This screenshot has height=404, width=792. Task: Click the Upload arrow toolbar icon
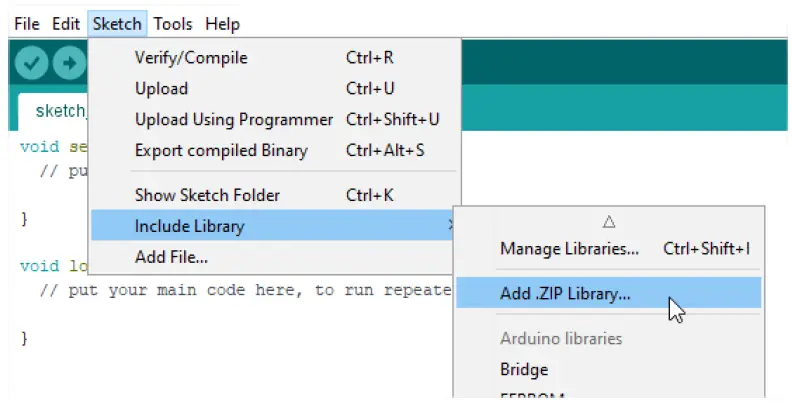pyautogui.click(x=69, y=63)
